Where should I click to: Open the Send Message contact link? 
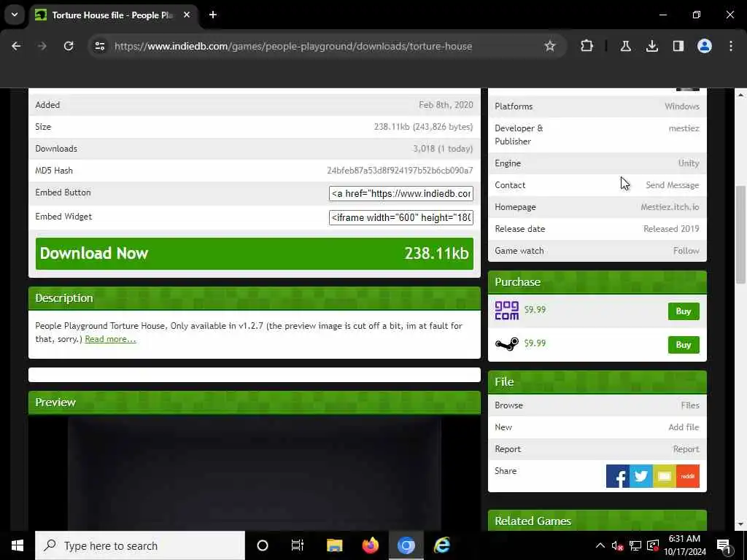672,184
